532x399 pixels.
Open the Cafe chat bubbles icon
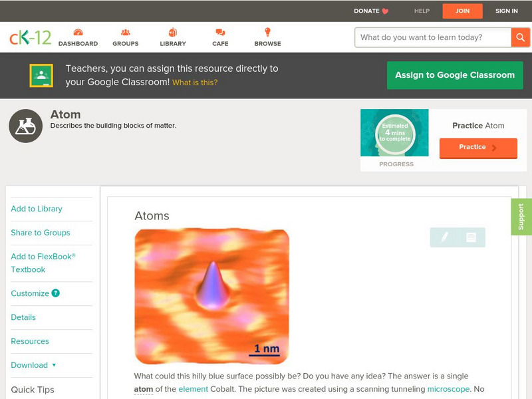tap(220, 33)
